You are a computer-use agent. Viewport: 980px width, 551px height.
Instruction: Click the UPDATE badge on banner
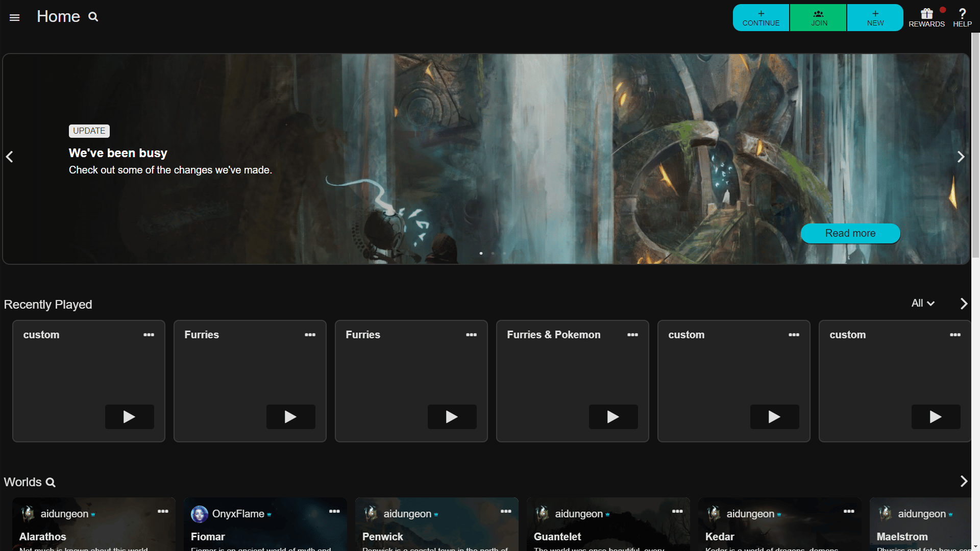coord(89,131)
